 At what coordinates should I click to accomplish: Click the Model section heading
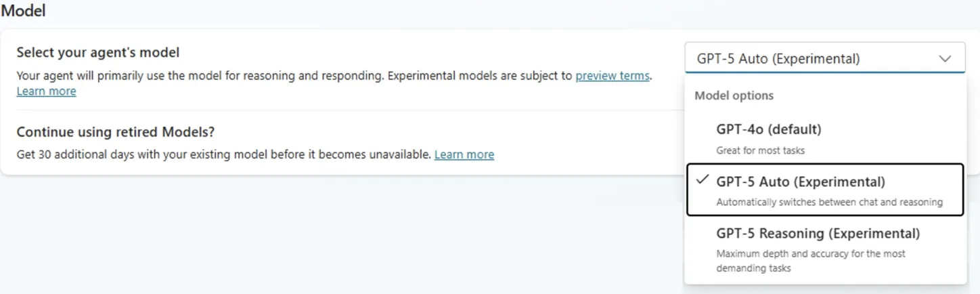(x=23, y=11)
